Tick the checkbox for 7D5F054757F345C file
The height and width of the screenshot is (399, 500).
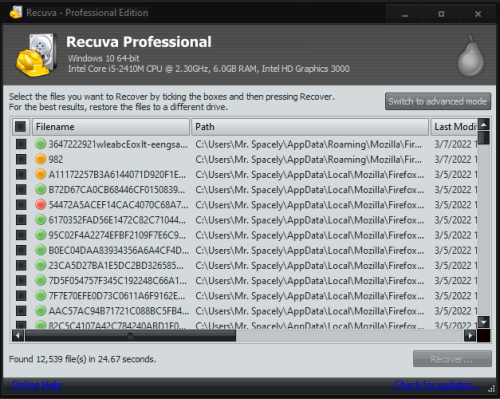[x=21, y=280]
